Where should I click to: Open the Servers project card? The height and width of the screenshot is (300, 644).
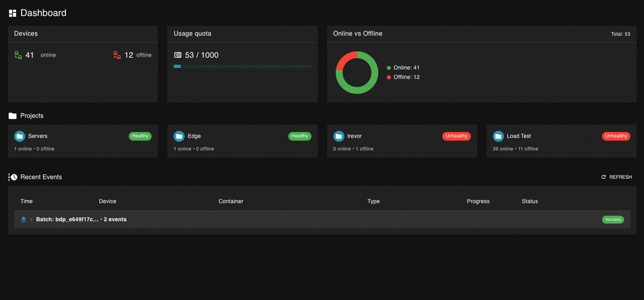click(83, 141)
